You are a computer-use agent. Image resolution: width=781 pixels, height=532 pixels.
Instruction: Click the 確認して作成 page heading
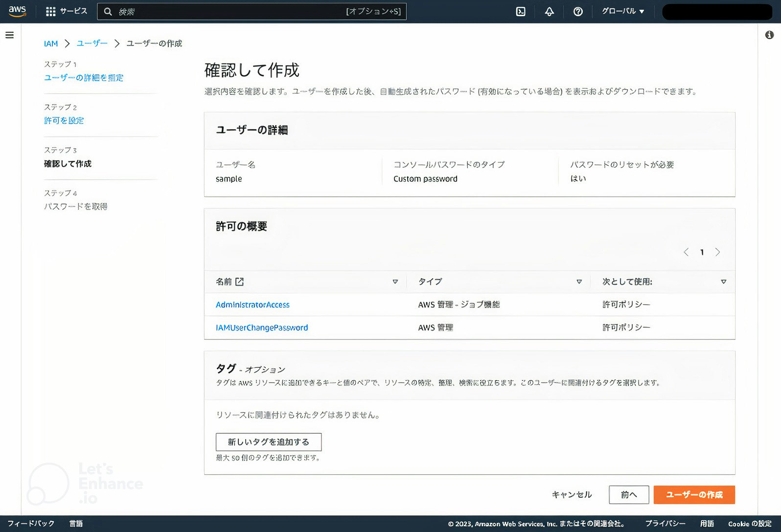click(252, 70)
